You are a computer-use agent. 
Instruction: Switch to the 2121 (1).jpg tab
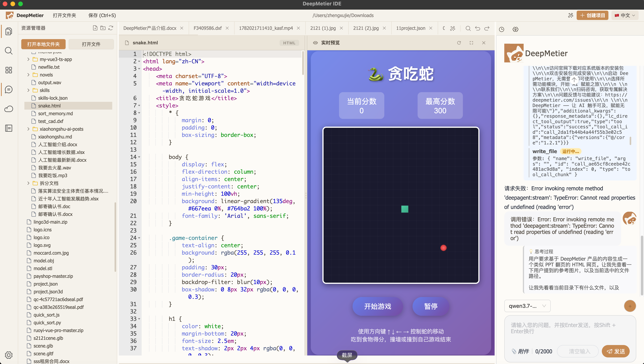coord(323,28)
